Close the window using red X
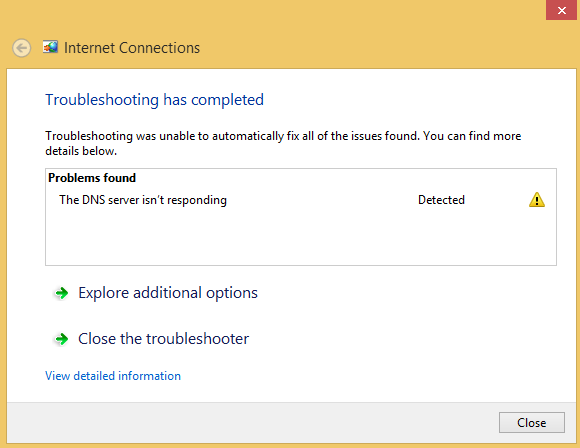 [562, 10]
